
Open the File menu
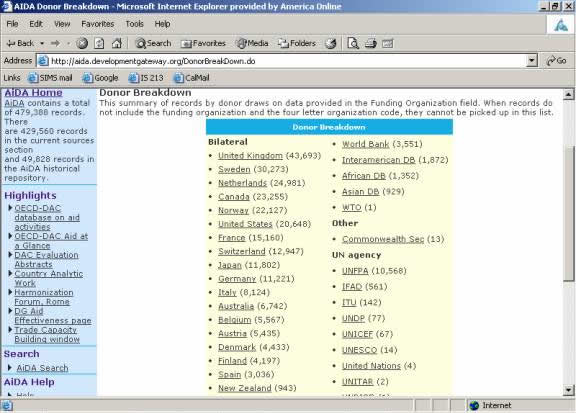coord(12,24)
